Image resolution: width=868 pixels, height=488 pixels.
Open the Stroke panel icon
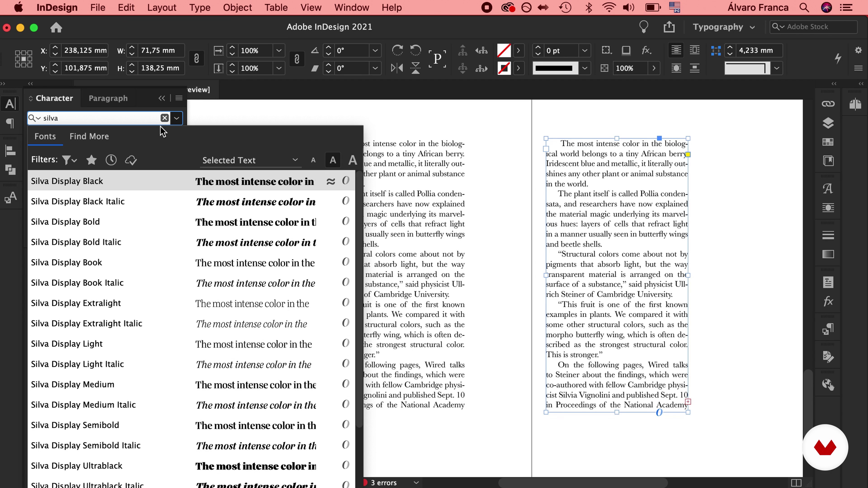828,235
